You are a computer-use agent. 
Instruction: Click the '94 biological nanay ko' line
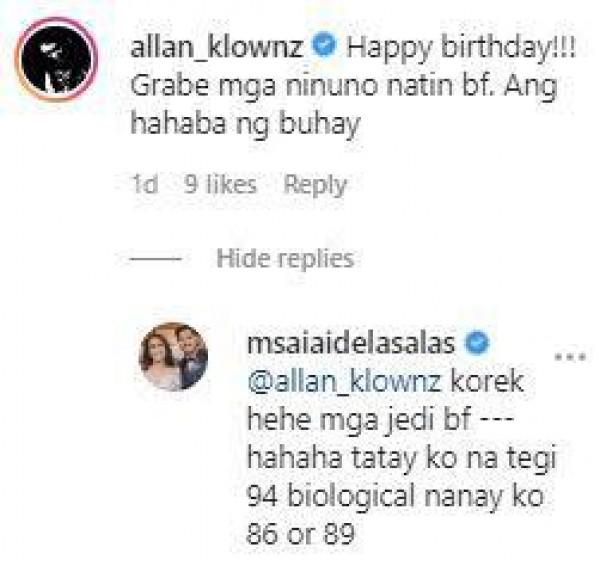(395, 496)
